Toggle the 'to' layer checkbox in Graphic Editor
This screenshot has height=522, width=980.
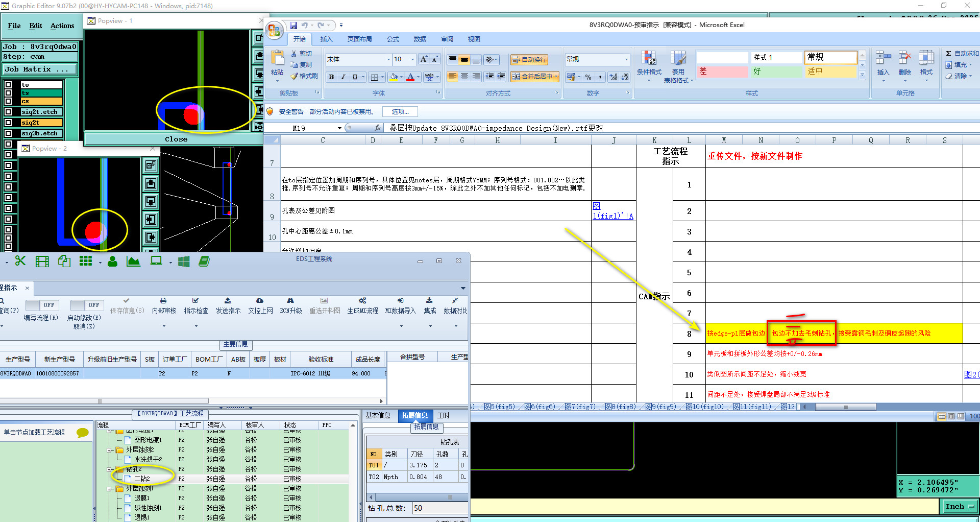coord(8,85)
